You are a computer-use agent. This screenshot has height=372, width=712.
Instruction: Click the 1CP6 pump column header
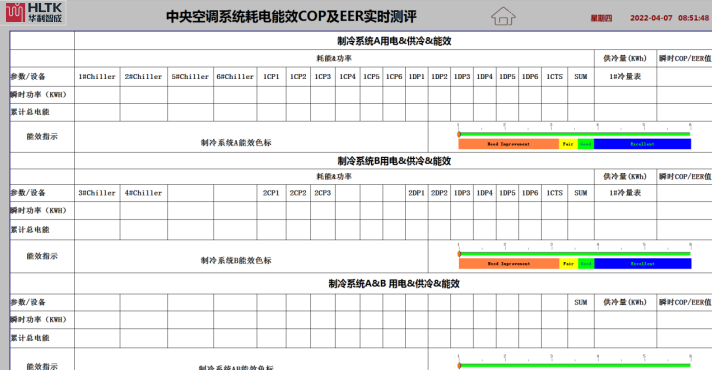(394, 77)
